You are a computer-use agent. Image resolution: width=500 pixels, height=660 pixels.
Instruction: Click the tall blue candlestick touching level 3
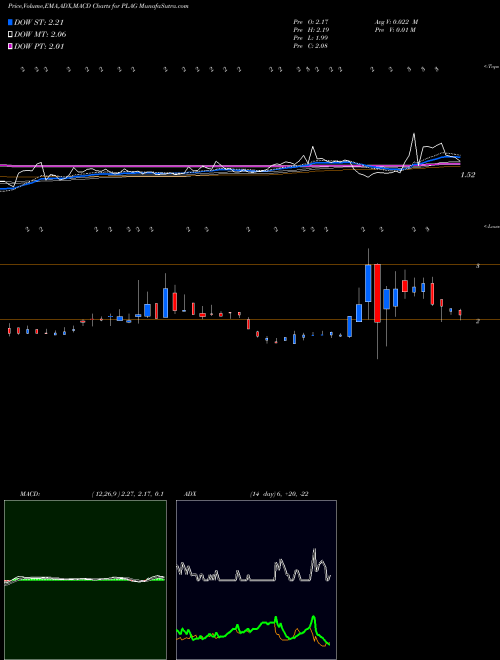coord(368,283)
